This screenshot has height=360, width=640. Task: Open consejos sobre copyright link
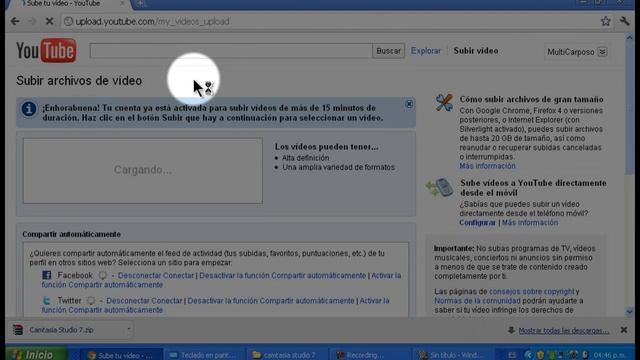coord(532,291)
